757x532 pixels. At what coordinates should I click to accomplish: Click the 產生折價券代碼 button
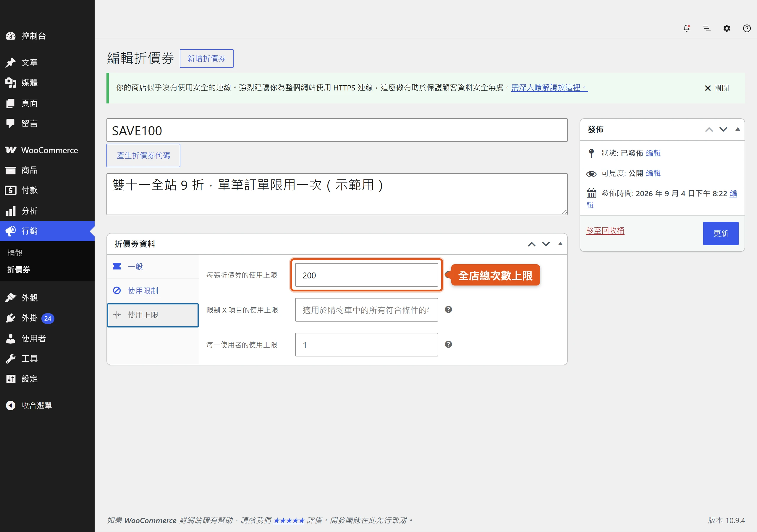[143, 155]
